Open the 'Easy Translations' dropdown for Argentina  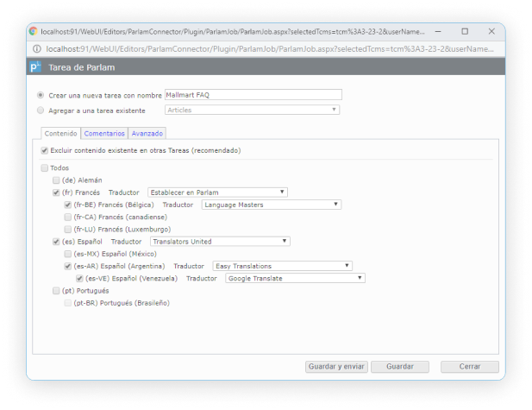click(282, 267)
